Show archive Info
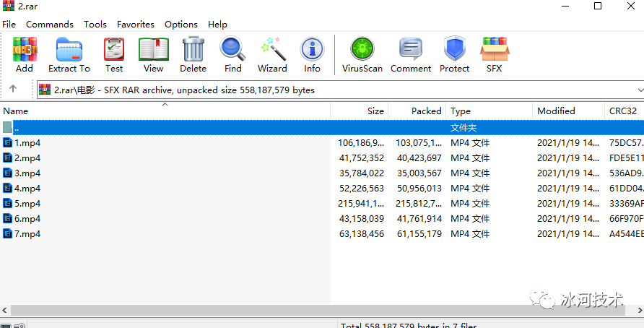This screenshot has height=328, width=644. click(312, 49)
